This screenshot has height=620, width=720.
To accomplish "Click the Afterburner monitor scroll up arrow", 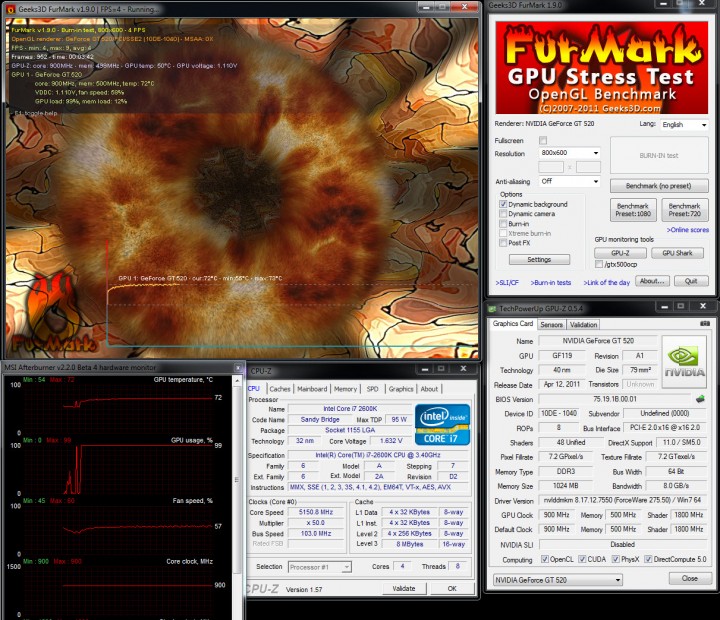I will point(237,381).
